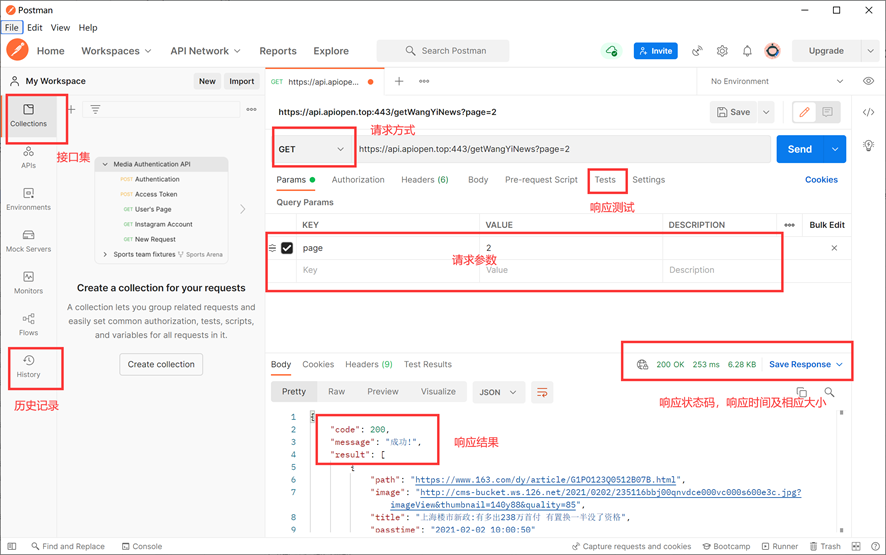Open the lightbulb info icon

[x=868, y=145]
